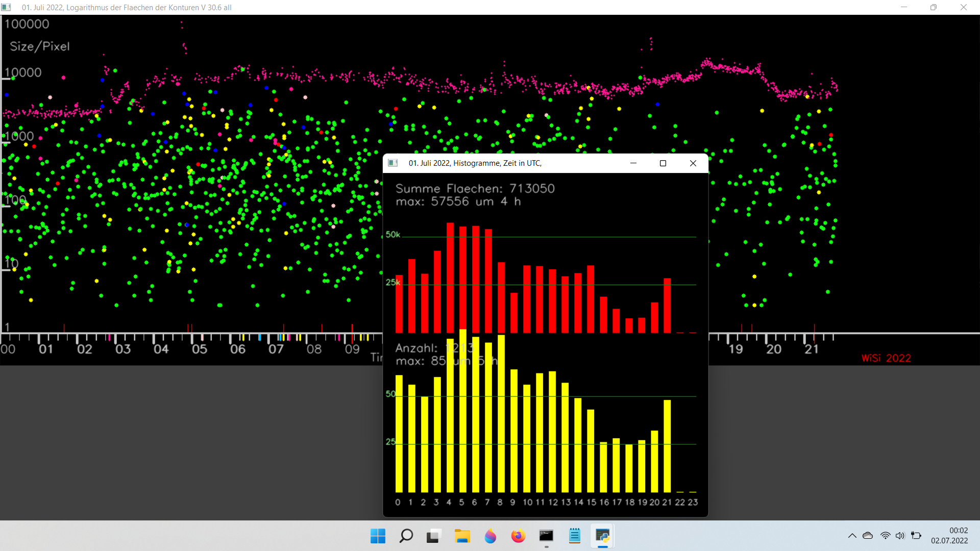This screenshot has height=551, width=980.
Task: Open Task View from the taskbar
Action: [x=433, y=536]
